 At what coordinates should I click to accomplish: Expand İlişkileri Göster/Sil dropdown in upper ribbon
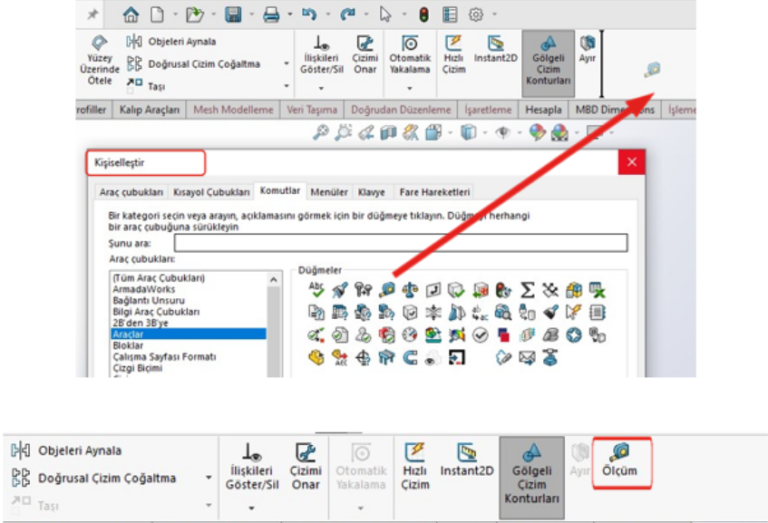[x=322, y=87]
